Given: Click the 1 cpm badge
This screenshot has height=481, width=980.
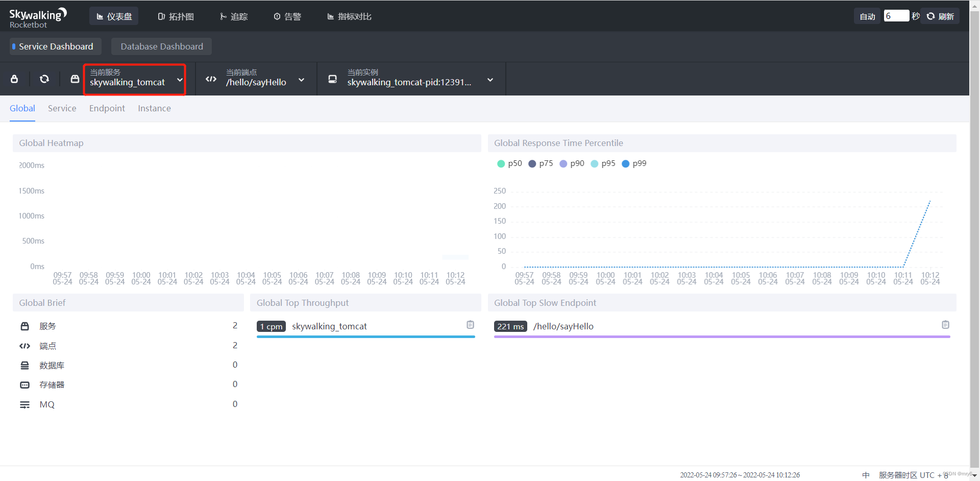Looking at the screenshot, I should (271, 326).
